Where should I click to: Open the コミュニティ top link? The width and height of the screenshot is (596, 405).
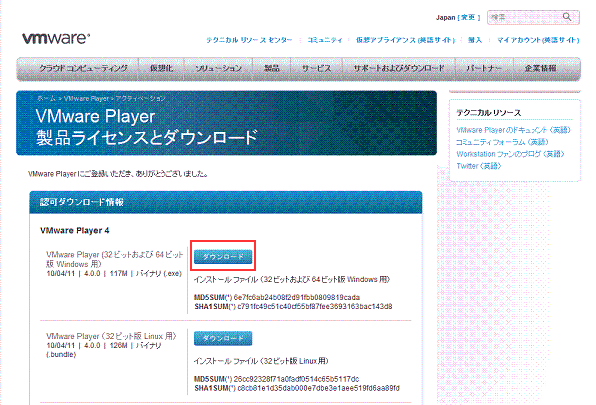(325, 40)
